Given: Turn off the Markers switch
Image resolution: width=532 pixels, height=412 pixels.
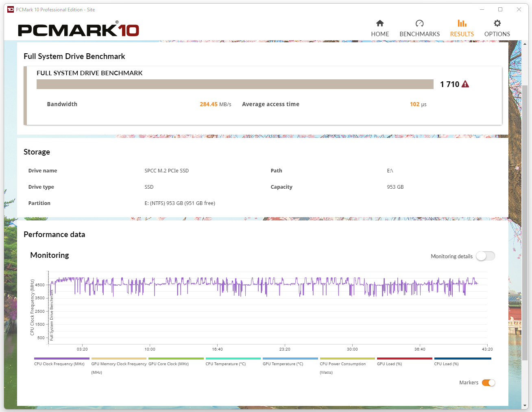Looking at the screenshot, I should 488,383.
